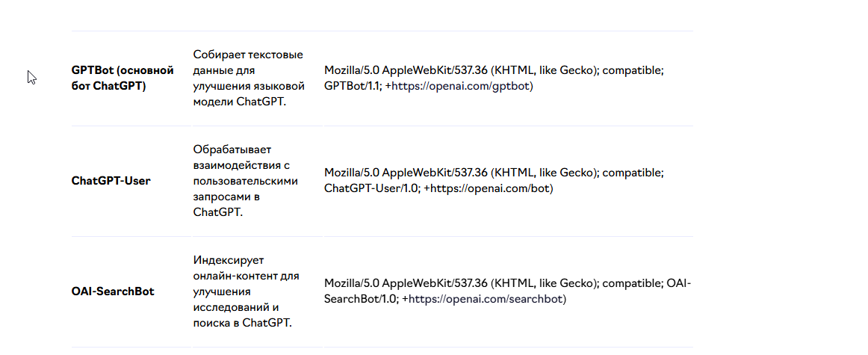The height and width of the screenshot is (355, 868).
Task: Click "GPTBot/1.1" in the user agent string
Action: point(351,86)
